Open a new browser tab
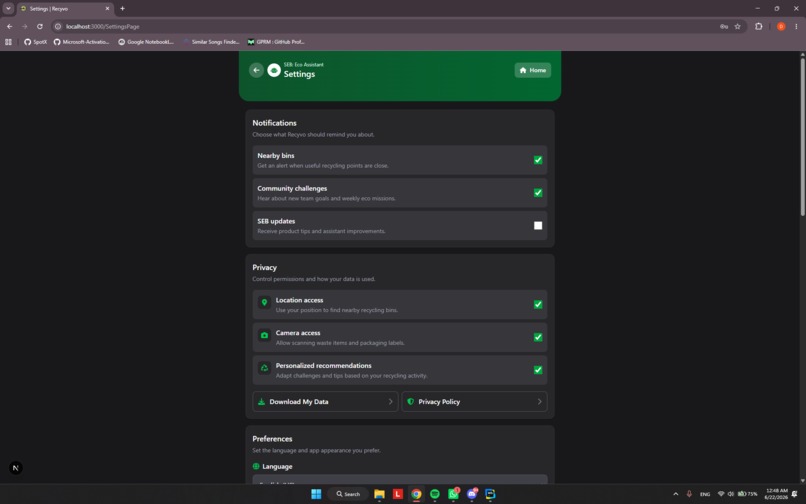 click(x=122, y=8)
